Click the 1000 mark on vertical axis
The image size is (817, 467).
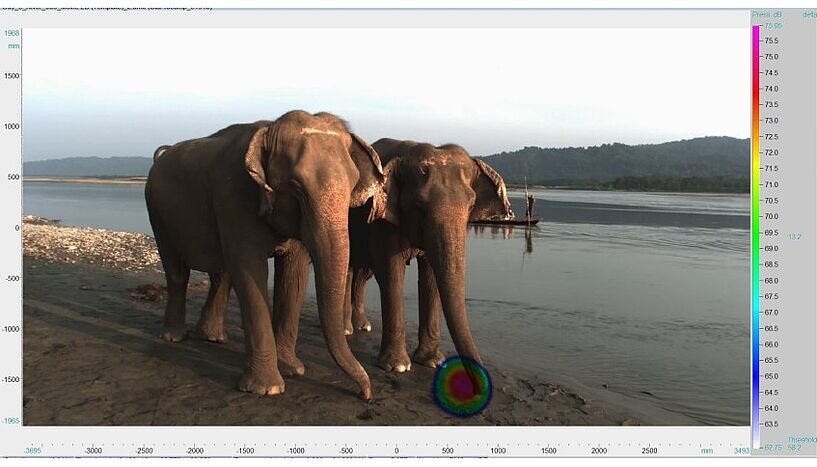click(x=12, y=126)
